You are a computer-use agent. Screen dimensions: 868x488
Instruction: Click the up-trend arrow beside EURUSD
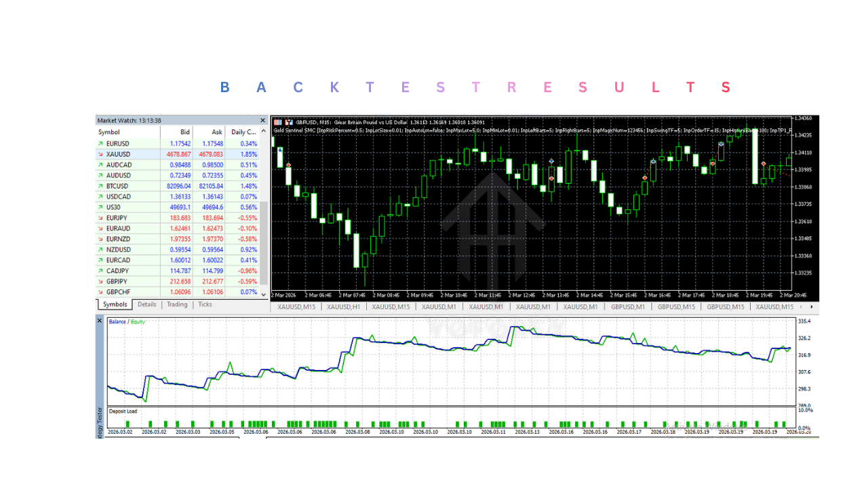[101, 144]
